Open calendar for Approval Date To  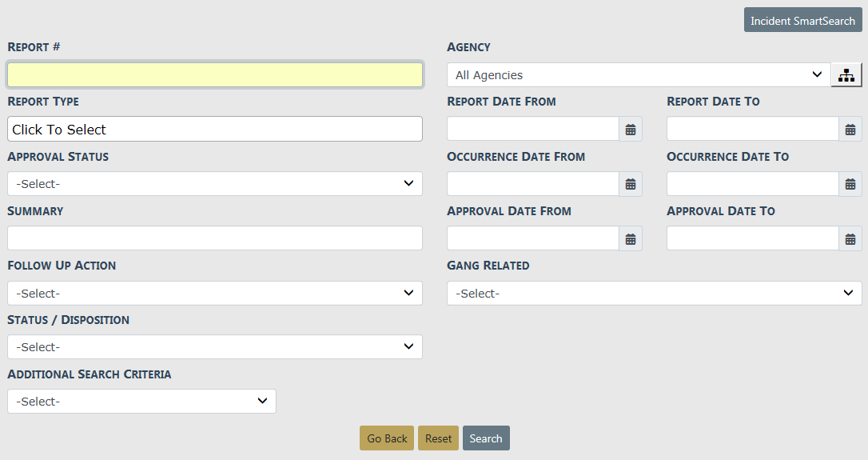coord(850,238)
